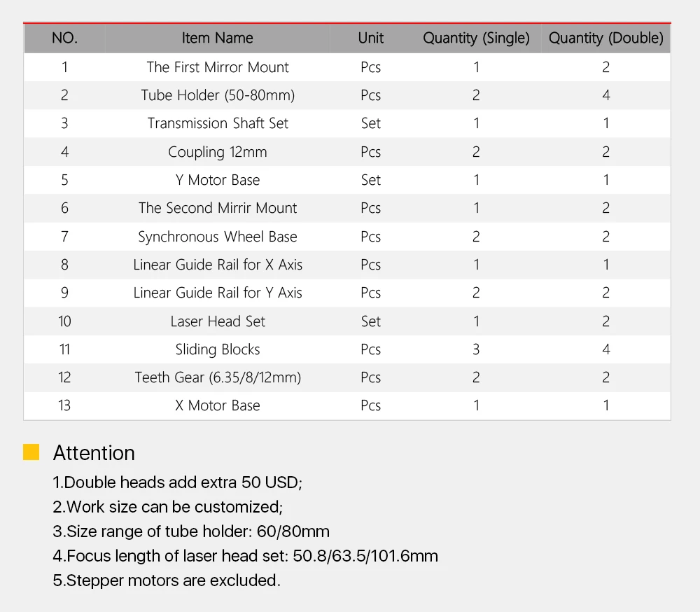Click the yellow square beside Attention
This screenshot has width=700, height=612.
click(x=31, y=452)
